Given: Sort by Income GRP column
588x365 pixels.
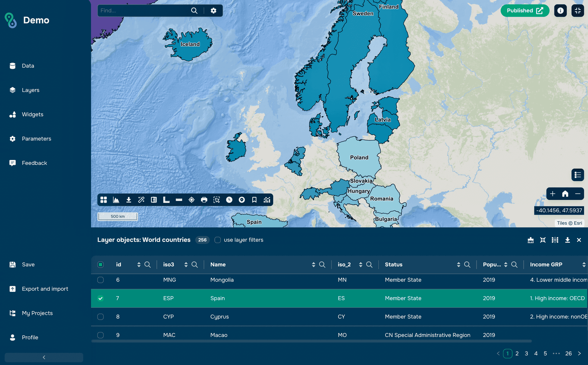Looking at the screenshot, I should (584, 264).
